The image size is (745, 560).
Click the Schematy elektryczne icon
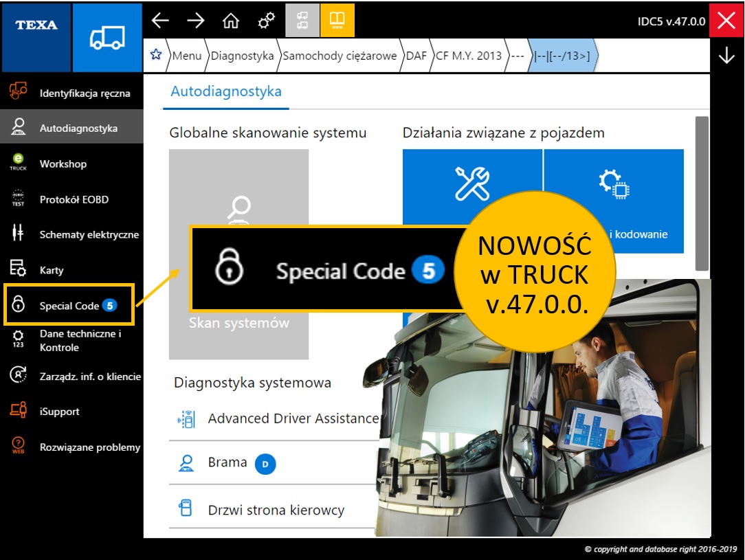[18, 233]
